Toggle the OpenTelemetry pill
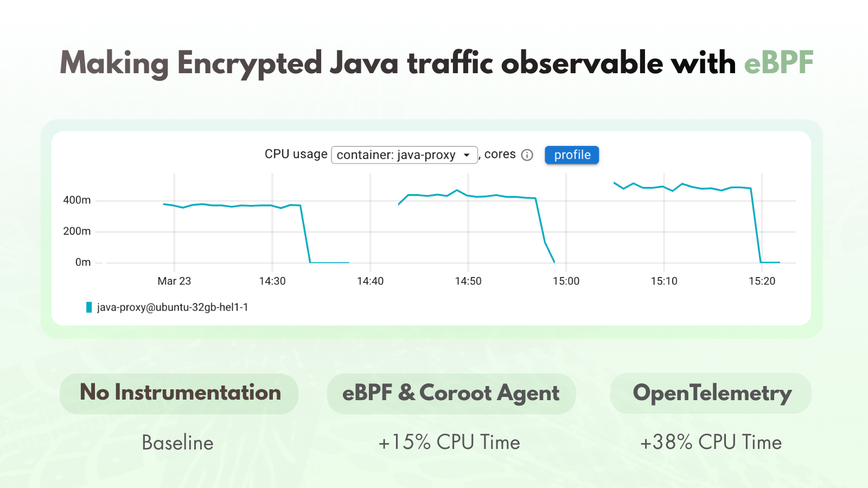This screenshot has width=868, height=488. click(711, 394)
